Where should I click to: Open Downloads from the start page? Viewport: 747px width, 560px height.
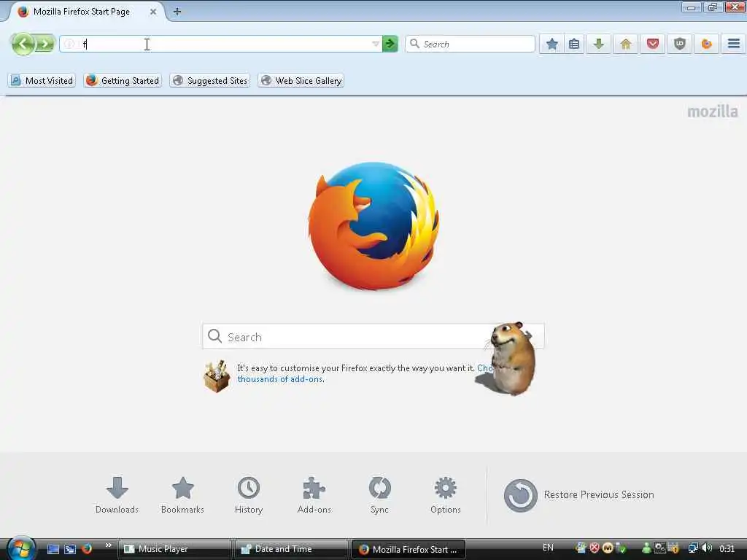point(117,495)
